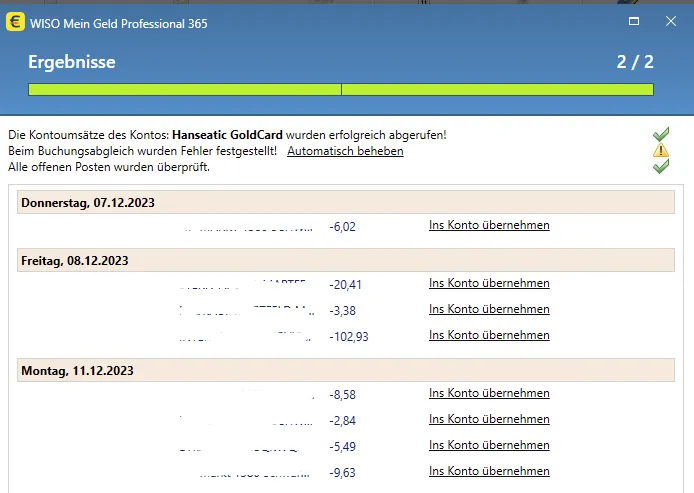Screen dimensions: 694x493
Task: Maximize the WISO Mein Geld window
Action: (634, 22)
